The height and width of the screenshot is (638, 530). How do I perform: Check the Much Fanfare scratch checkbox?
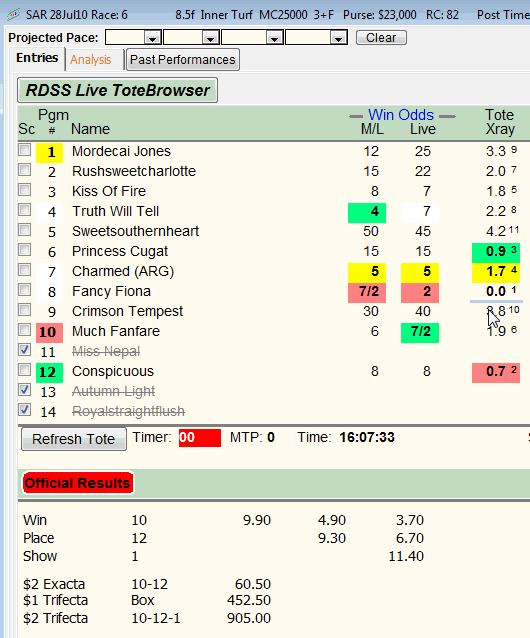tap(24, 330)
